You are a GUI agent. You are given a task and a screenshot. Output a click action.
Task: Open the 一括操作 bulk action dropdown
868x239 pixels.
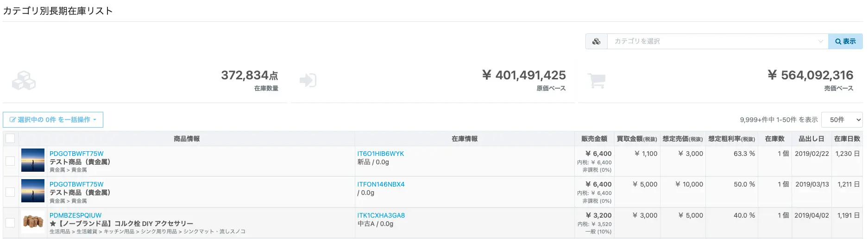pyautogui.click(x=53, y=120)
